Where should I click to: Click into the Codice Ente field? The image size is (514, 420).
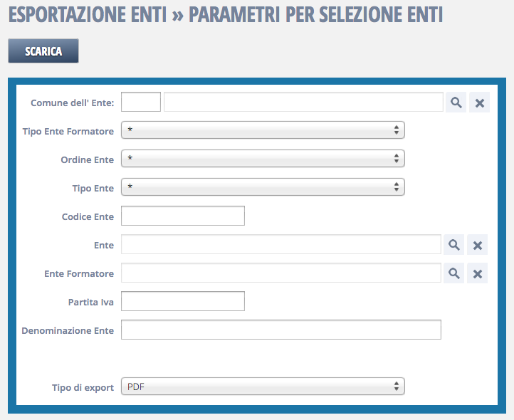click(x=183, y=216)
